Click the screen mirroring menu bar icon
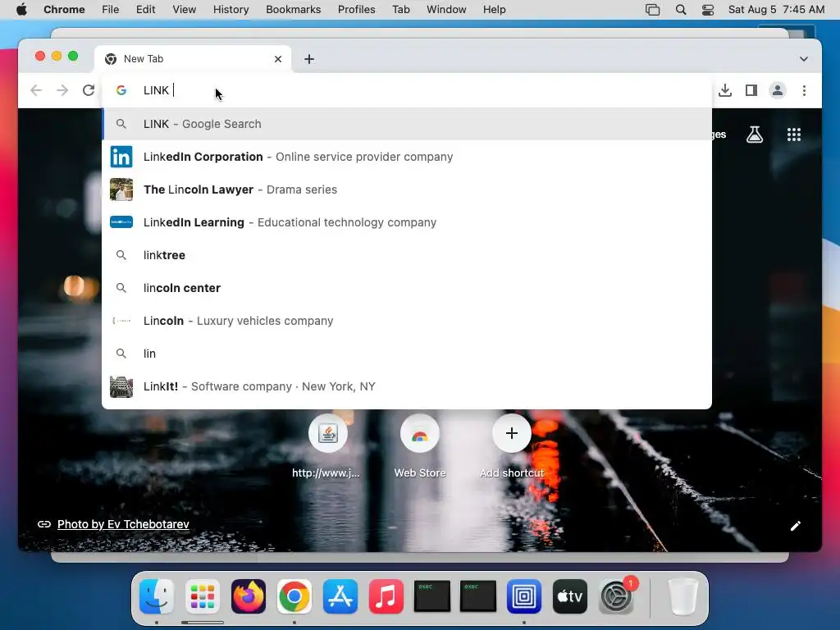The width and height of the screenshot is (840, 630). pyautogui.click(x=652, y=10)
